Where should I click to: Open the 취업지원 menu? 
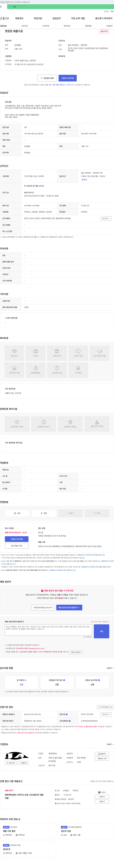(38, 18)
